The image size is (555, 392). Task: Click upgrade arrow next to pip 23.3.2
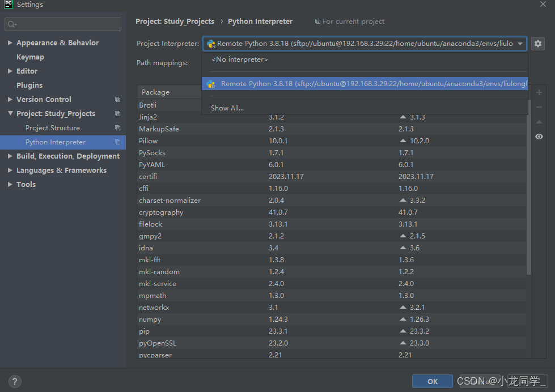[x=403, y=331]
